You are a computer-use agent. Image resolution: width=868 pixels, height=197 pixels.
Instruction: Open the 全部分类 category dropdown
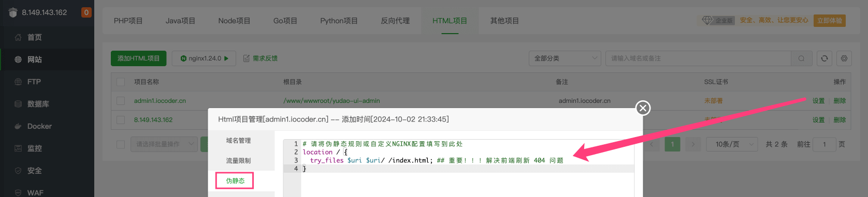pyautogui.click(x=565, y=58)
